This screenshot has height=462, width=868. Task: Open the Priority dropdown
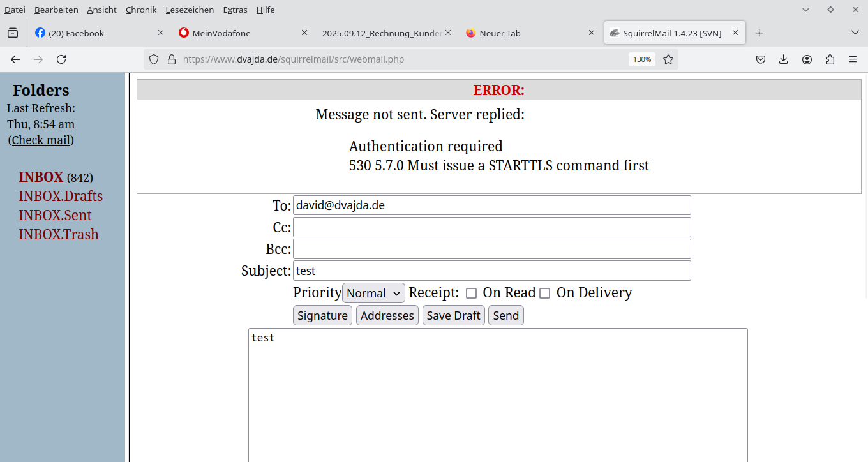click(x=373, y=293)
